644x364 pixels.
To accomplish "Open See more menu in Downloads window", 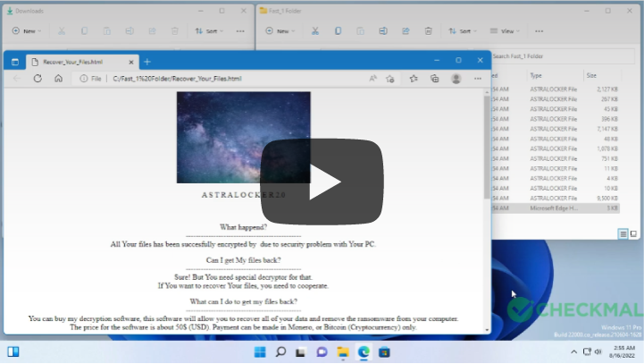I will coord(240,30).
